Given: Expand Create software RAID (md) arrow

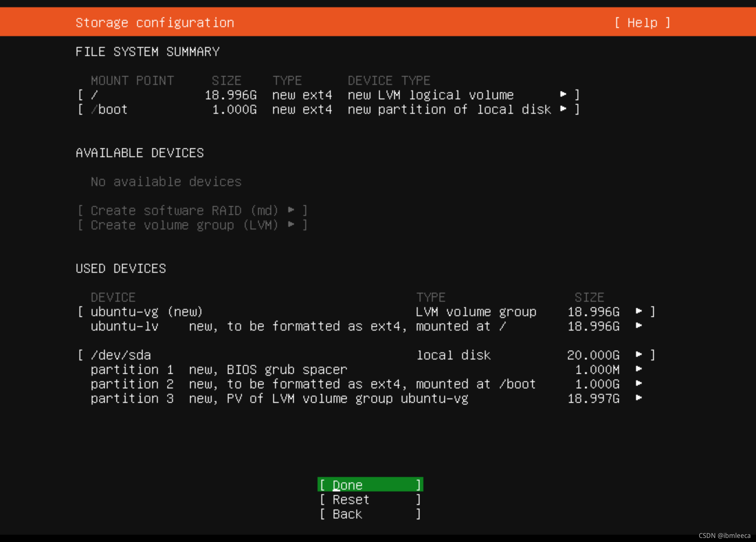Looking at the screenshot, I should click(x=291, y=210).
